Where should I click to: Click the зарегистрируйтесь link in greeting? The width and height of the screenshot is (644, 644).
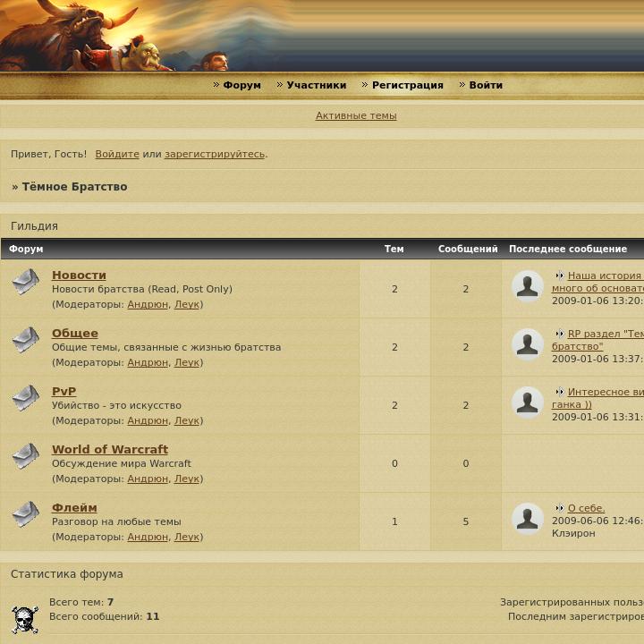click(x=215, y=154)
